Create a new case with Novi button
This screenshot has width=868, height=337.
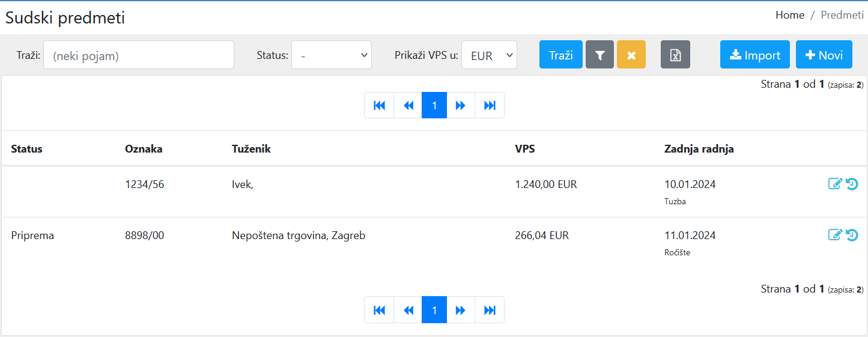824,55
